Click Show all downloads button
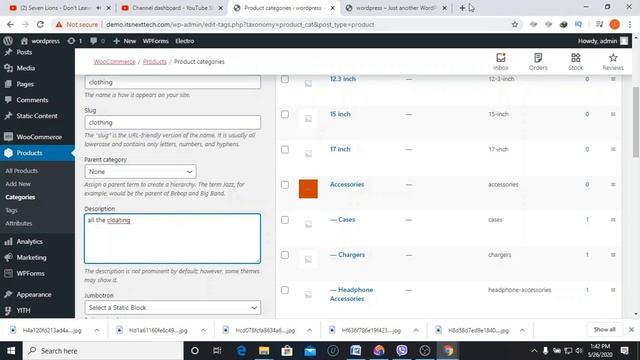This screenshot has height=360, width=640. tap(604, 329)
